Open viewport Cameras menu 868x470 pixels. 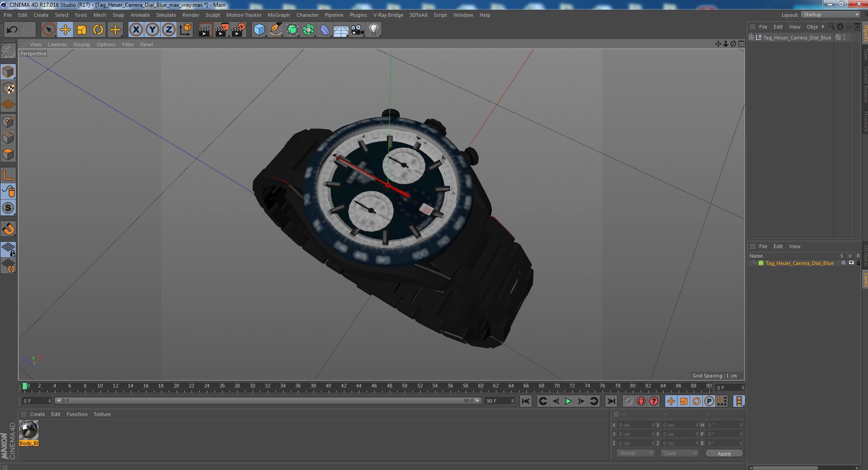tap(57, 44)
